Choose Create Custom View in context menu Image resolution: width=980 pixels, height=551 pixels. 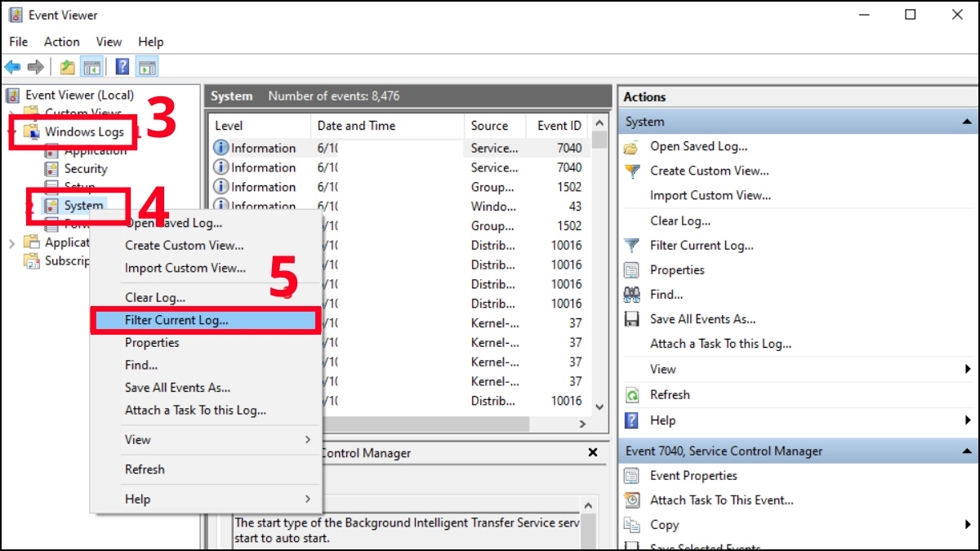coord(184,245)
